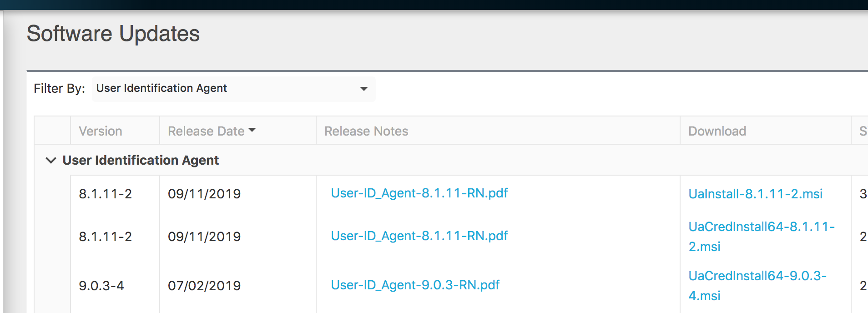This screenshot has width=868, height=313.
Task: Collapse the User Identification Agent group chevron
Action: click(x=51, y=160)
